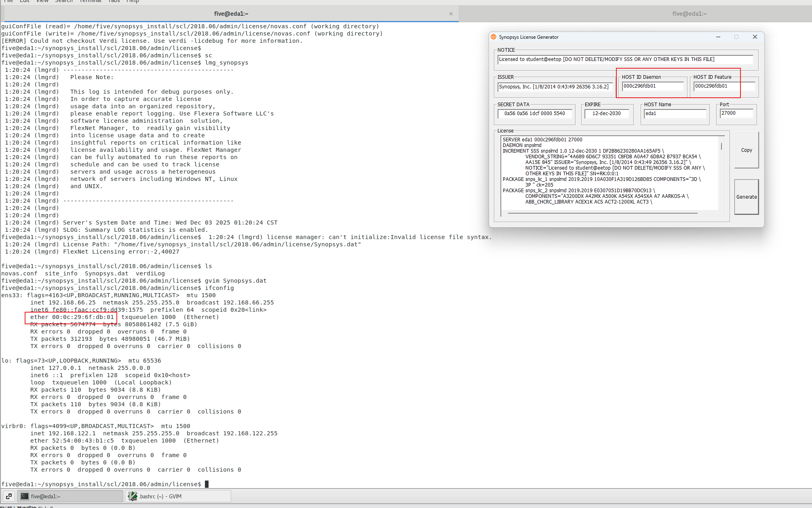Click the 'inet 192.168.66.25' address text

point(63,302)
